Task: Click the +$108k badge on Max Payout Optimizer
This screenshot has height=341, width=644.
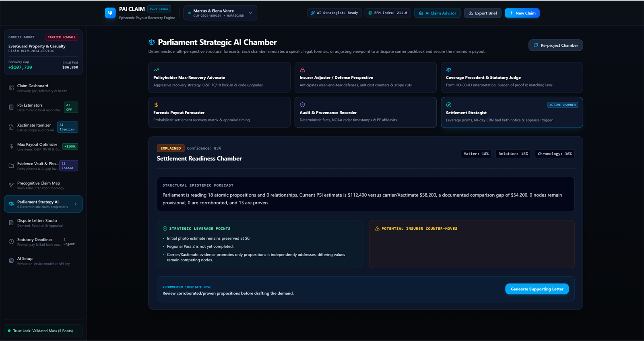Action: click(x=70, y=146)
